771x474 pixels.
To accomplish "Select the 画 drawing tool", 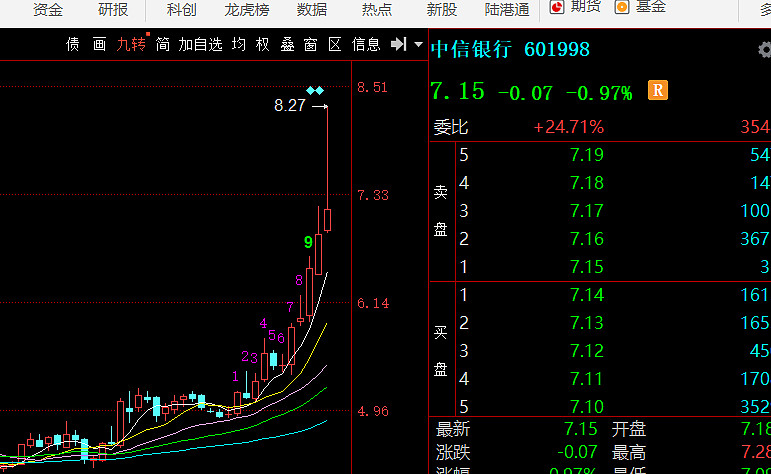I will 99,44.
